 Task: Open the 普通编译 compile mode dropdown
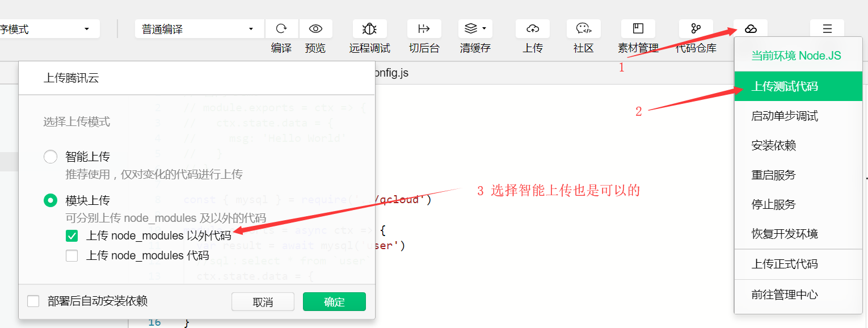(x=199, y=29)
